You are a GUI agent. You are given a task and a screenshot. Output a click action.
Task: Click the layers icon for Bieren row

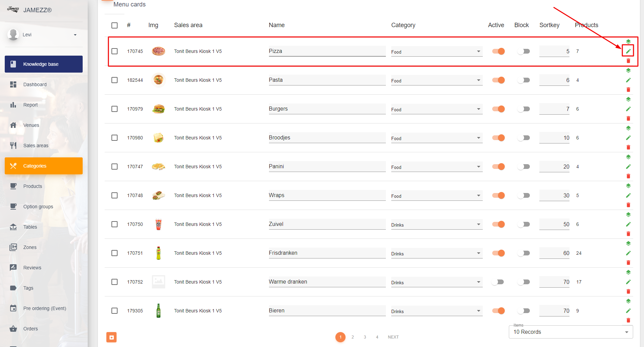pyautogui.click(x=628, y=301)
